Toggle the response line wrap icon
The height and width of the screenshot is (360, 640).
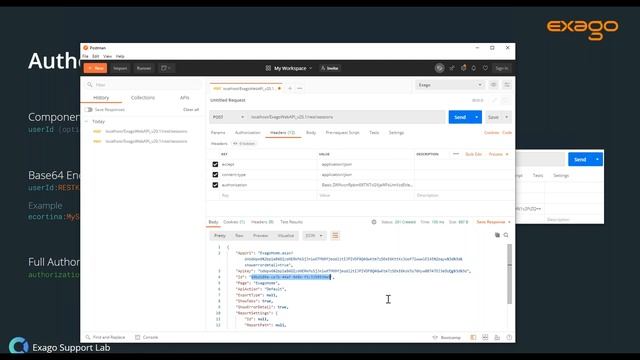click(x=335, y=236)
